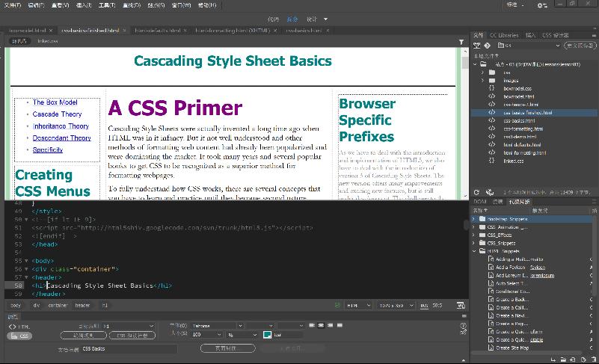Image resolution: width=599 pixels, height=364 pixels.
Task: Collapse the site root folder in Files panel
Action: point(475,64)
